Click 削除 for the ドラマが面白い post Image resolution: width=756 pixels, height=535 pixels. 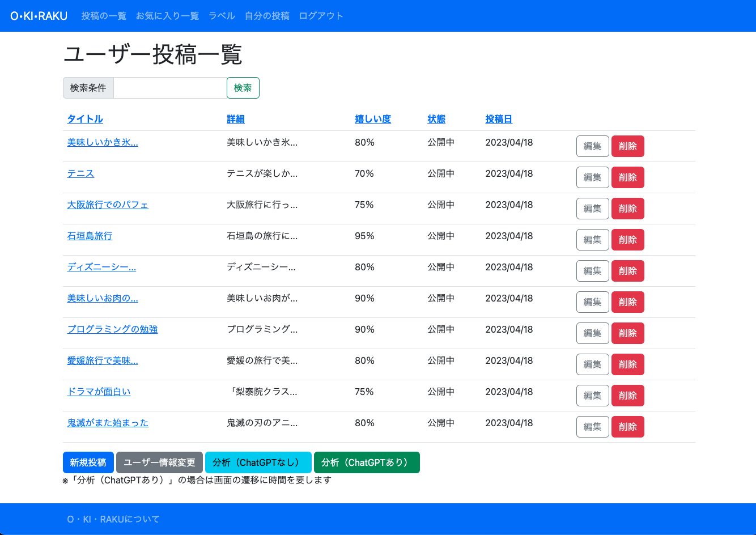coord(627,396)
